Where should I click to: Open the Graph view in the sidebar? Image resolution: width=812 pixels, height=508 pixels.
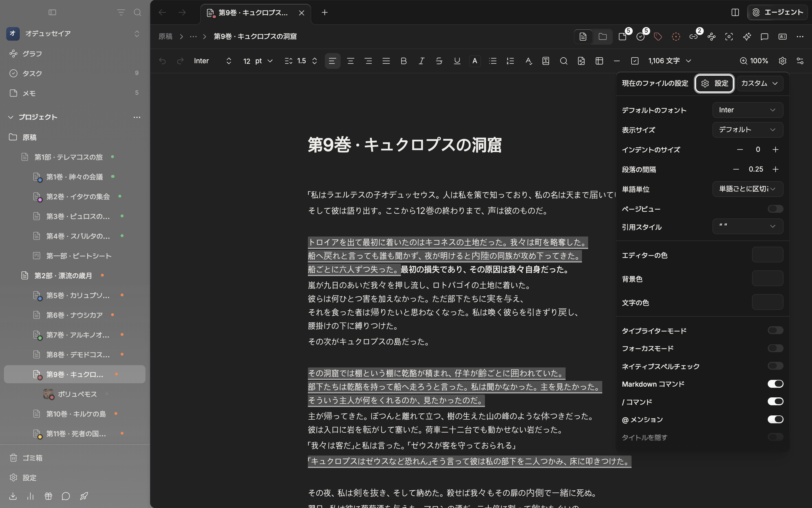pyautogui.click(x=74, y=53)
